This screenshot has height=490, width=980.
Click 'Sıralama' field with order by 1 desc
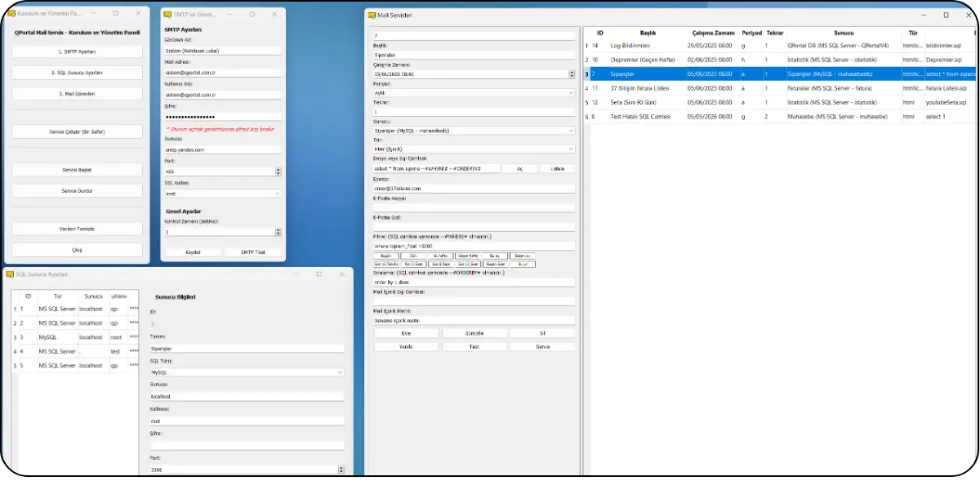click(x=474, y=283)
